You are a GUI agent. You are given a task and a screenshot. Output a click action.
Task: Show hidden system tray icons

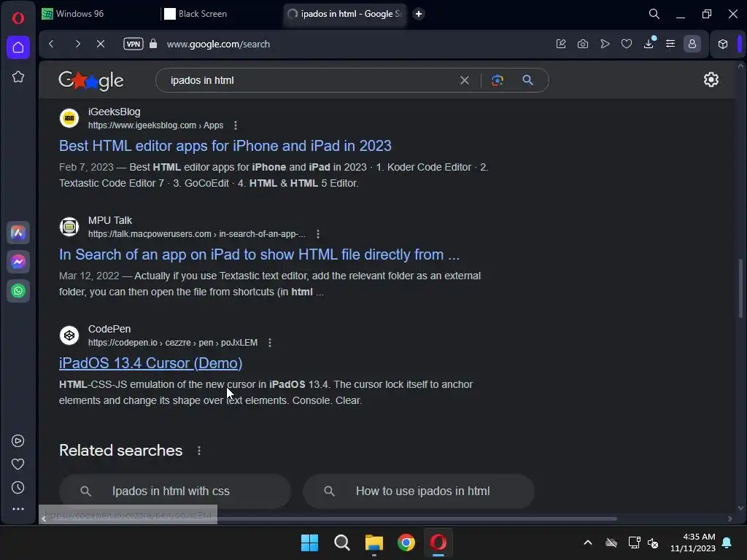[x=588, y=542]
